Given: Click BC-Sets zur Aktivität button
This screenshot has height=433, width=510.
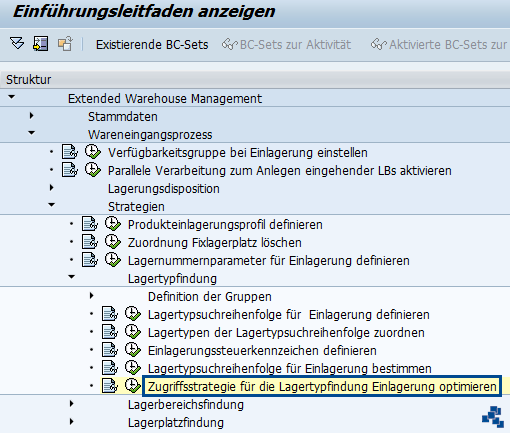Looking at the screenshot, I should point(295,45).
